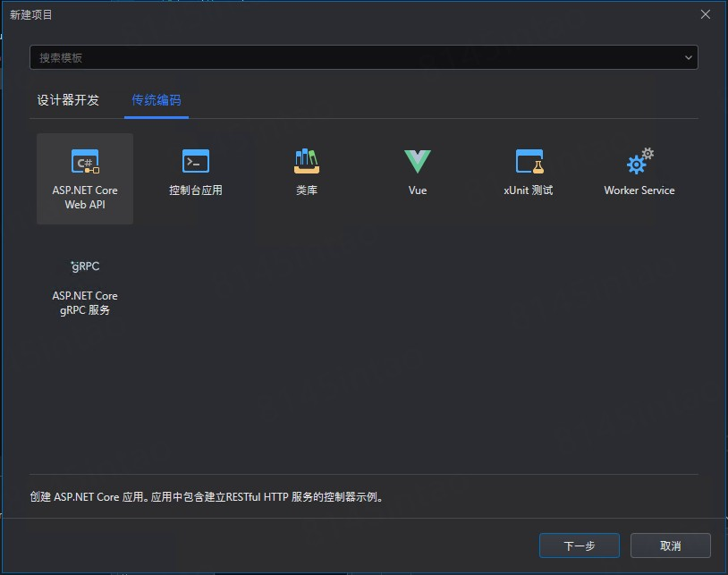728x575 pixels.
Task: Select the ASP.NET Core Web API template
Action: 85,179
